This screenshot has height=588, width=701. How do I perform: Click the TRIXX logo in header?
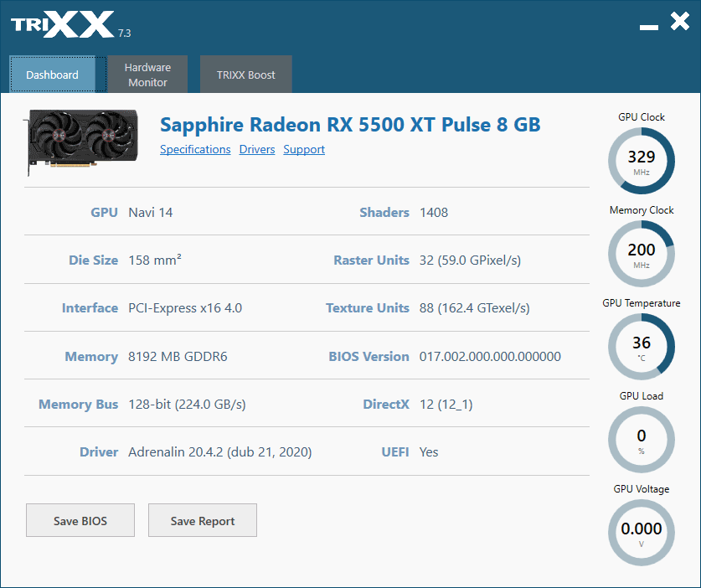point(63,24)
